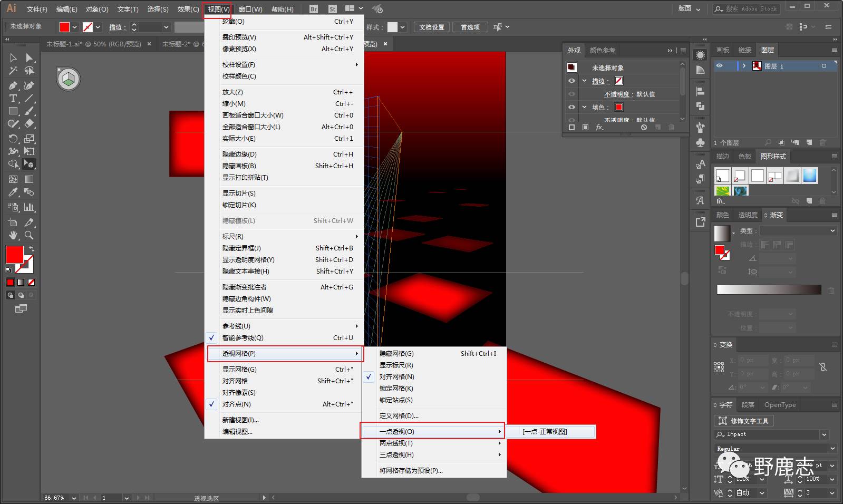The height and width of the screenshot is (504, 843).
Task: Add new effect via fx icon
Action: tap(599, 128)
